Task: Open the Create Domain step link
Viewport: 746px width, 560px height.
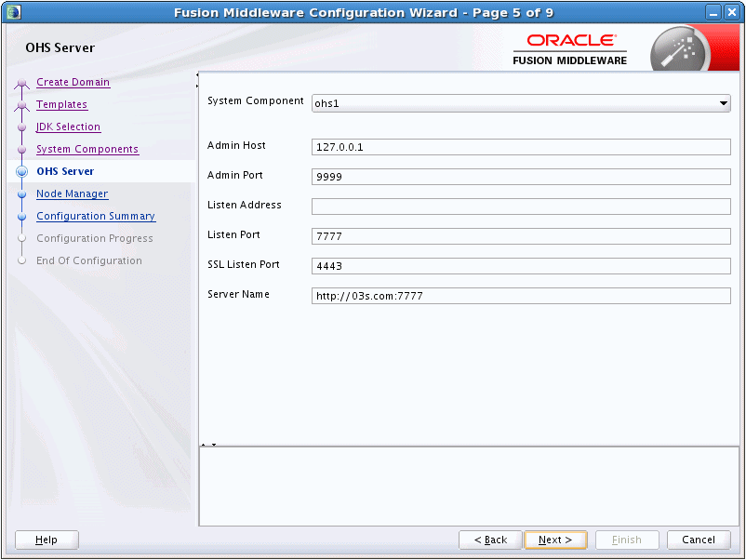Action: pyautogui.click(x=73, y=82)
